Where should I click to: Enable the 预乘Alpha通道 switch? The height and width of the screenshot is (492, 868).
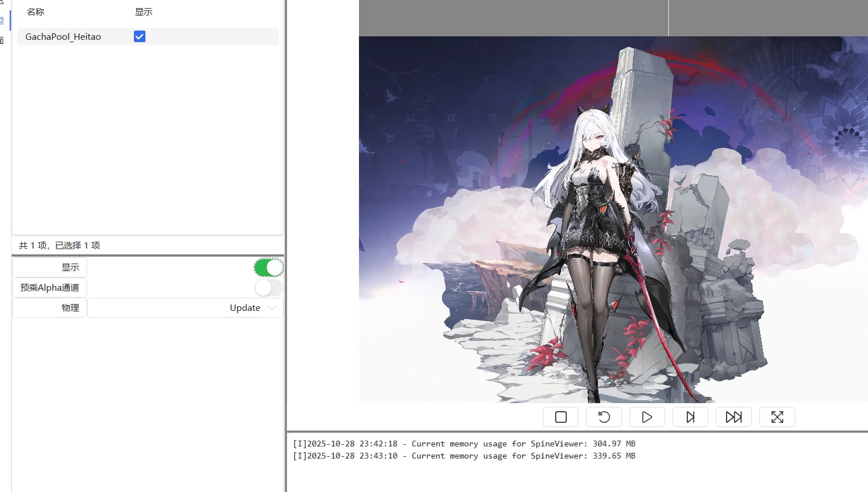click(x=268, y=288)
